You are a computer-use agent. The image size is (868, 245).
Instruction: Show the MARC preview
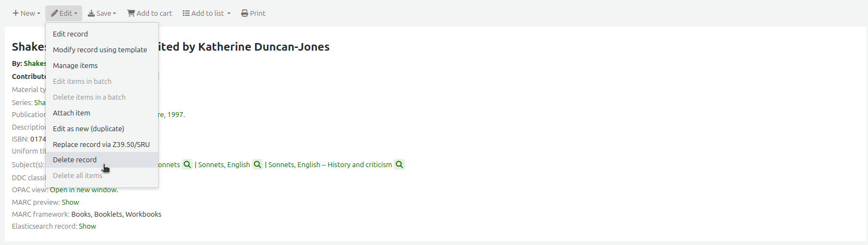pyautogui.click(x=70, y=202)
